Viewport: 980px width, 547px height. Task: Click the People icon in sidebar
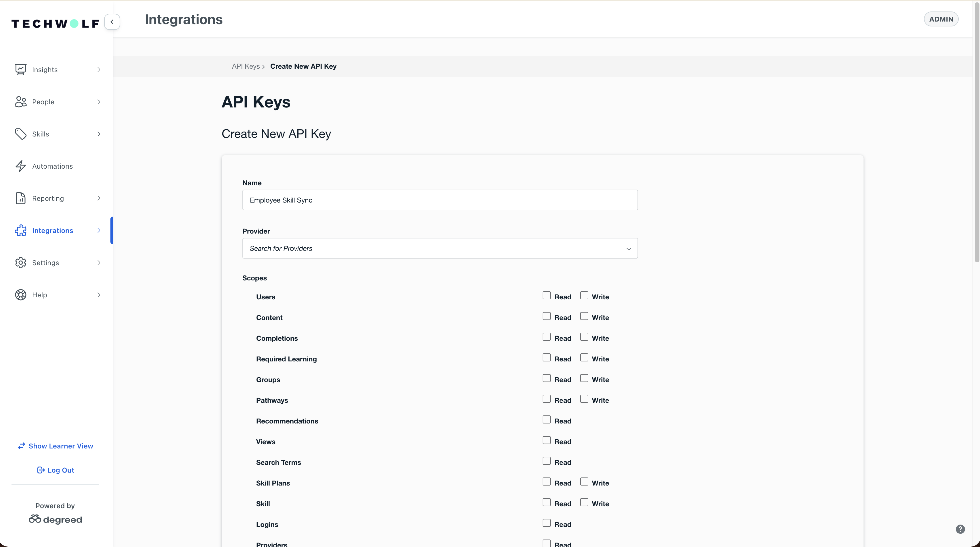click(x=20, y=101)
